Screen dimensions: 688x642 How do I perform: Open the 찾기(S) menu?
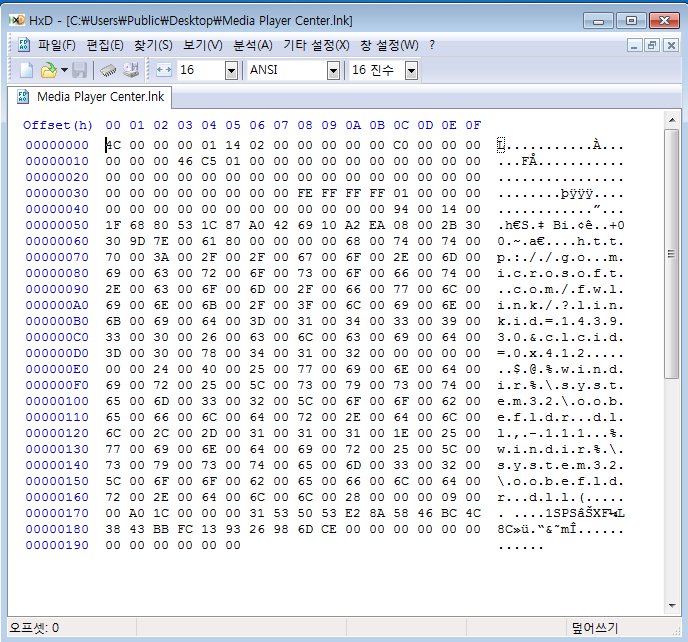(x=153, y=45)
